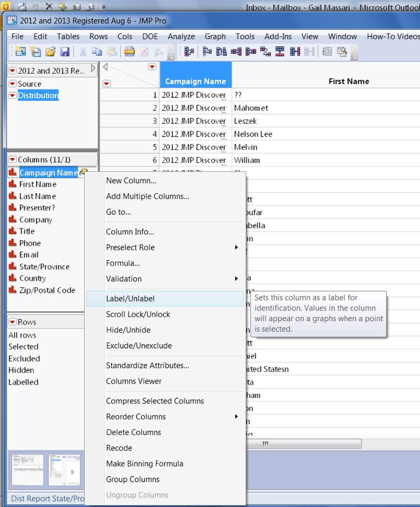Open the Analyze menu
420x507 pixels.
181,36
